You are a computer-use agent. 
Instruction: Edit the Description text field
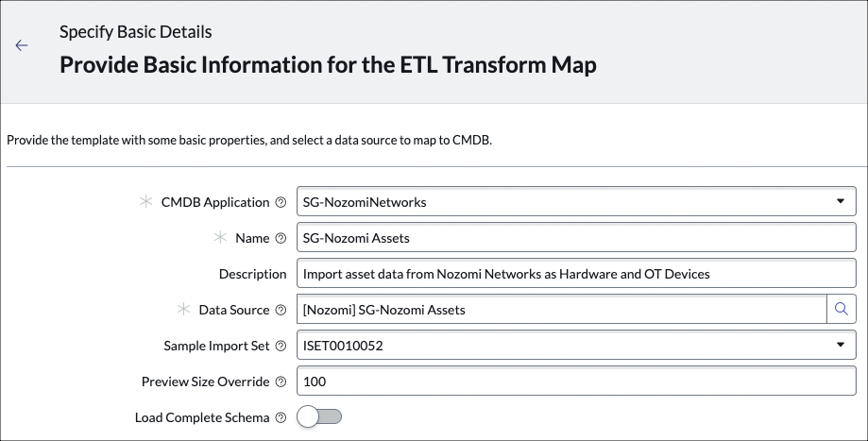tap(576, 273)
